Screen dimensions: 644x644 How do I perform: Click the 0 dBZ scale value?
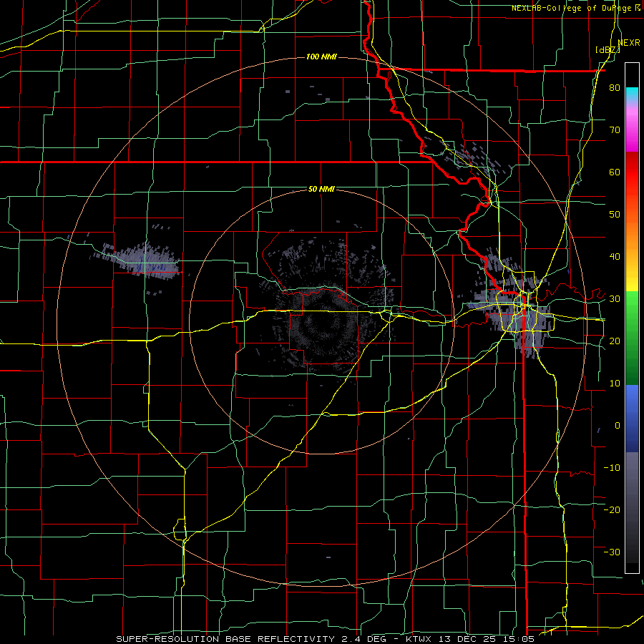(618, 426)
